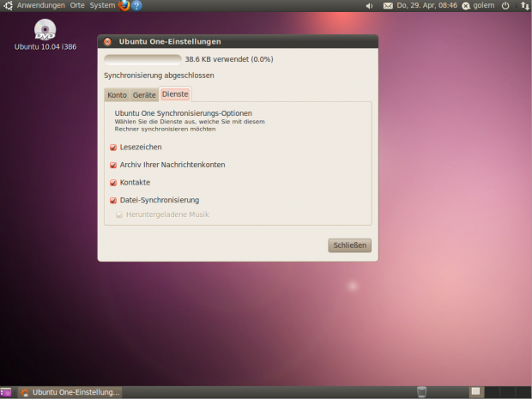Click the Schließen button
The height and width of the screenshot is (399, 532).
point(350,245)
